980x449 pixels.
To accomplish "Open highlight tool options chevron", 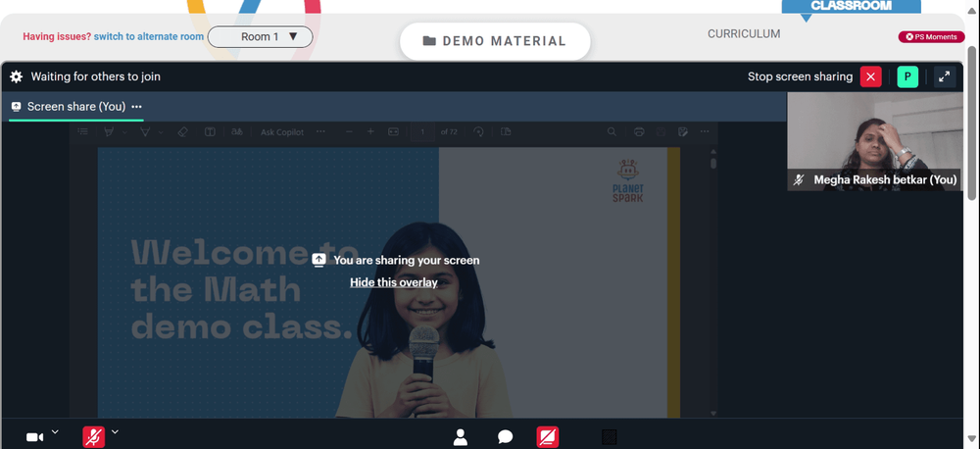I will tap(124, 132).
